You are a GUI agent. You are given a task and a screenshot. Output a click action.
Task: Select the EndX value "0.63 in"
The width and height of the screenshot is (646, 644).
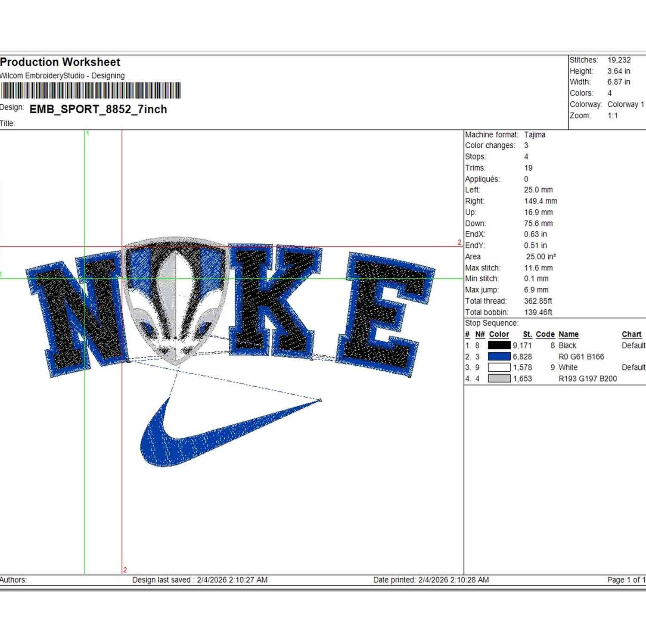click(x=535, y=234)
